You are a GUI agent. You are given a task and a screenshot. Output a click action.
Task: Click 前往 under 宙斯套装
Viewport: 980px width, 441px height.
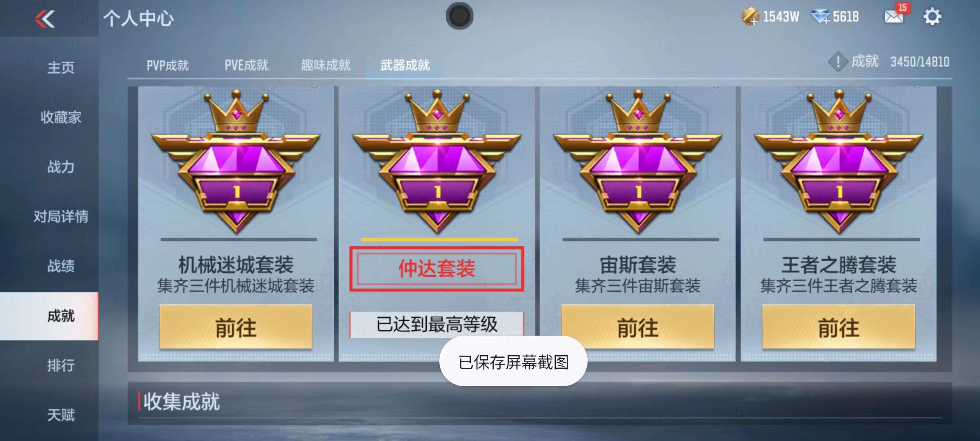click(638, 327)
